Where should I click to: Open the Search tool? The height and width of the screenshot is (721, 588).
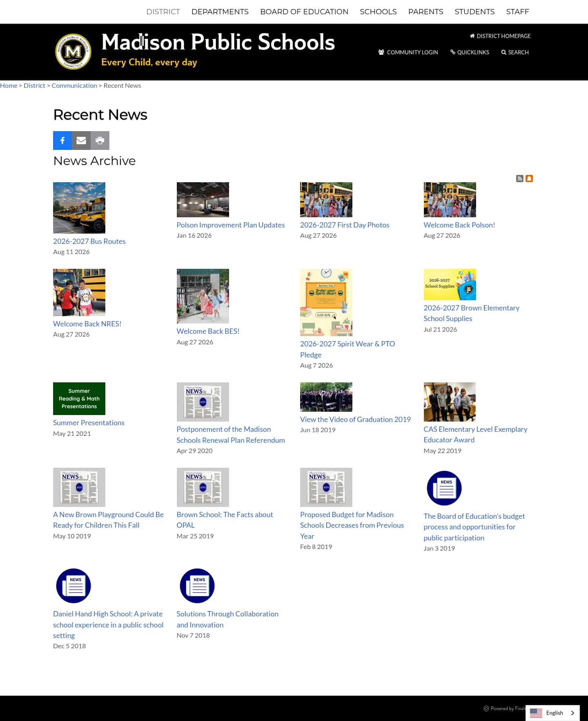[515, 52]
